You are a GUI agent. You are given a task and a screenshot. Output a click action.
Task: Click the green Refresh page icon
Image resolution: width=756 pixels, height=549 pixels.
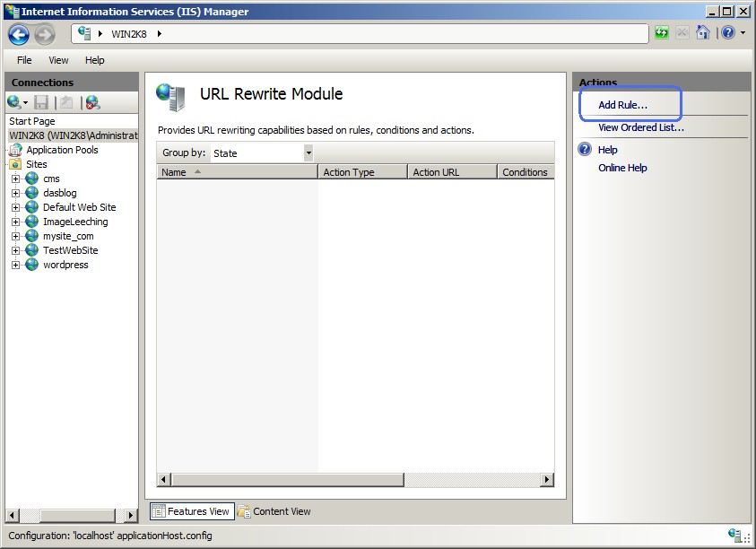[x=662, y=33]
